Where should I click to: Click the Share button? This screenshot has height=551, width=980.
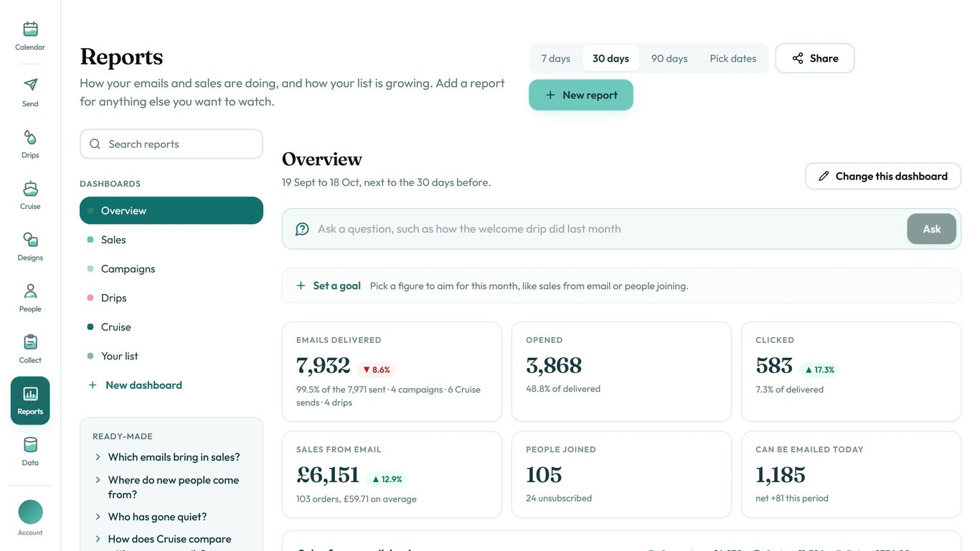click(815, 58)
